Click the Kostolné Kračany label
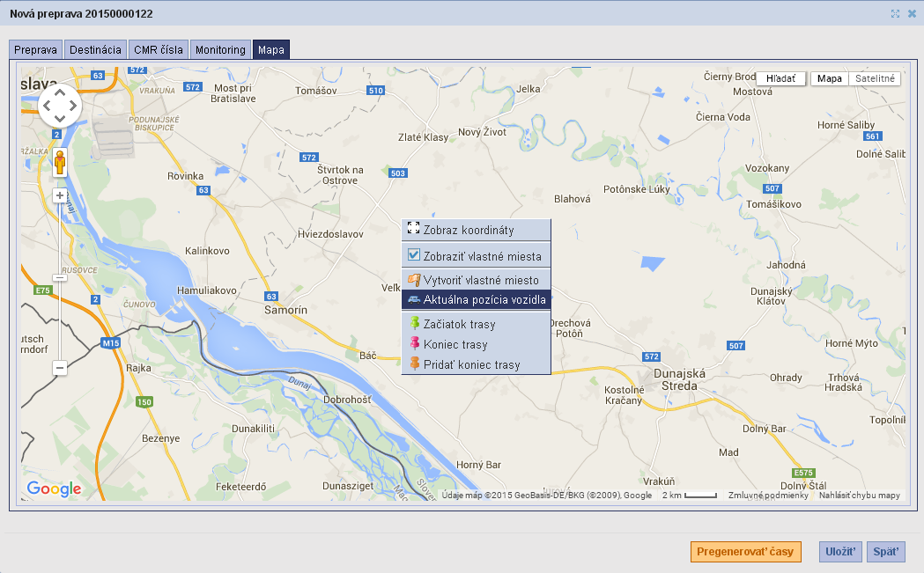The height and width of the screenshot is (573, 924). [x=624, y=395]
